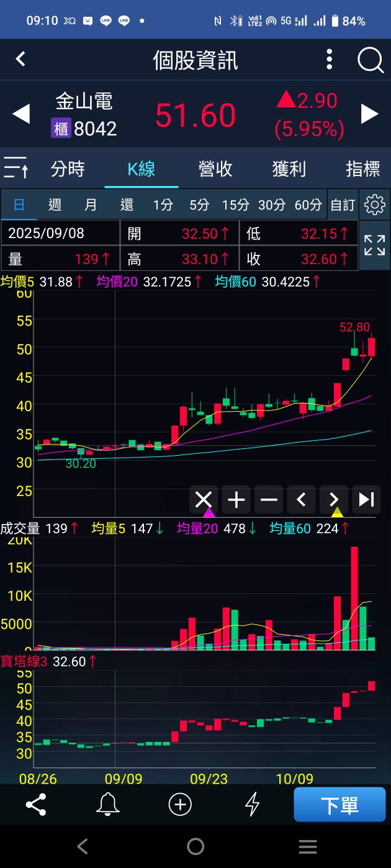Go to the next stock with right arrow

click(370, 114)
